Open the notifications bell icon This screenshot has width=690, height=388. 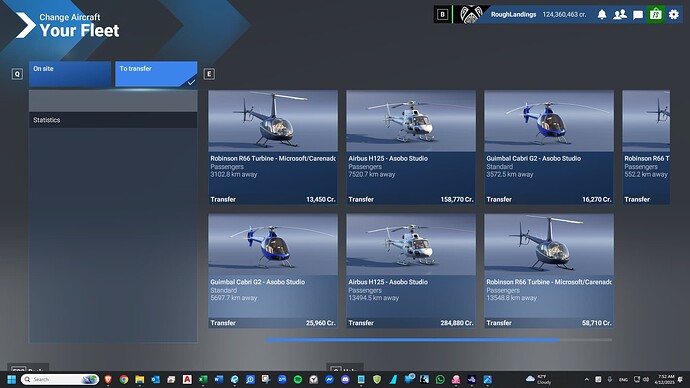click(602, 15)
